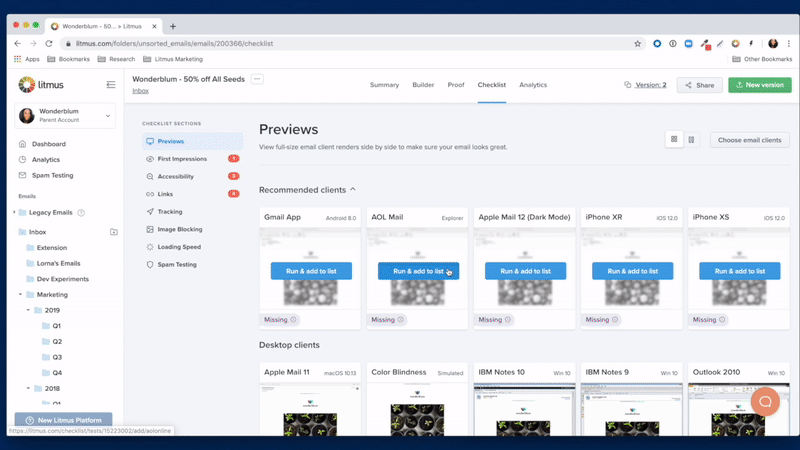Select the Checklist tab
The width and height of the screenshot is (800, 450).
pyautogui.click(x=491, y=85)
